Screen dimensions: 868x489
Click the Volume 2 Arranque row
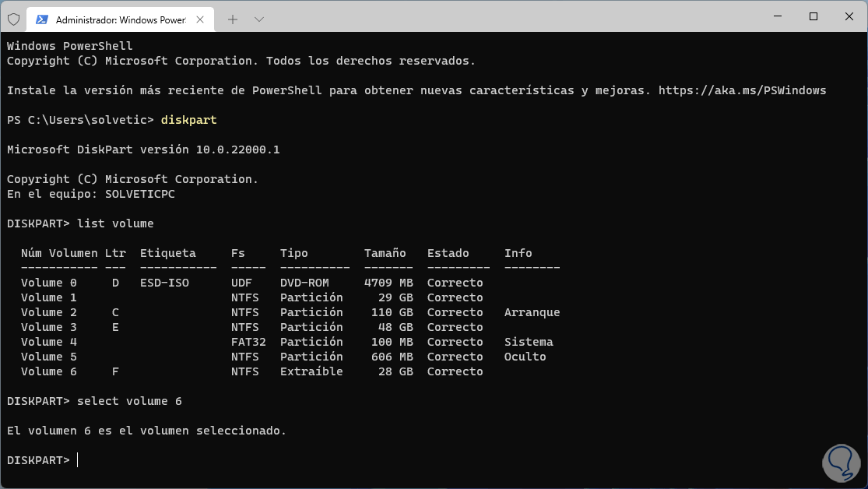(x=290, y=312)
